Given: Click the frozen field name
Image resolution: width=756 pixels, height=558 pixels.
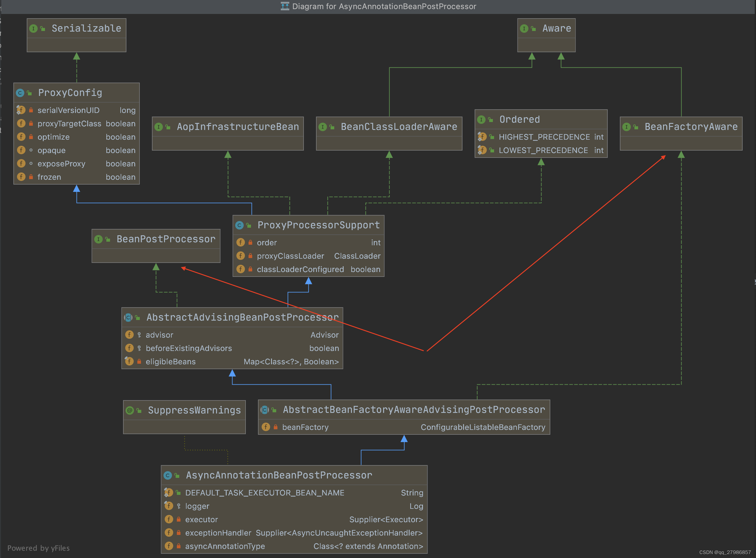Looking at the screenshot, I should pos(49,177).
